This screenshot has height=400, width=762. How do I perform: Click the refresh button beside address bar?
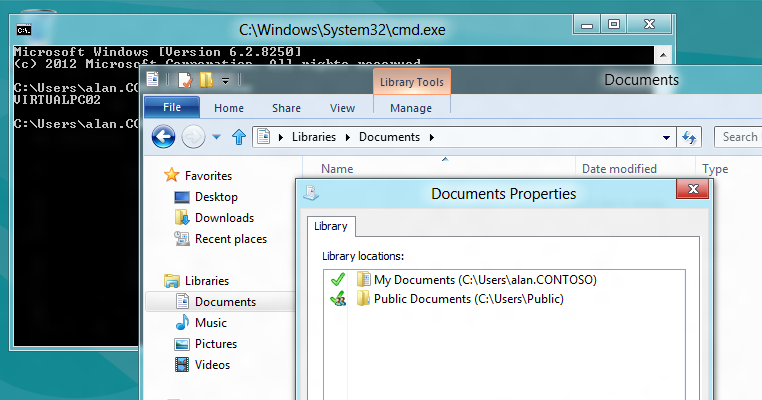(689, 137)
